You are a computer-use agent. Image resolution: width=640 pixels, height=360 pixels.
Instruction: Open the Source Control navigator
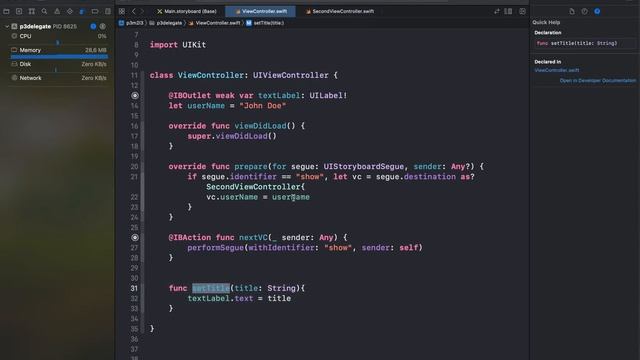[x=19, y=11]
